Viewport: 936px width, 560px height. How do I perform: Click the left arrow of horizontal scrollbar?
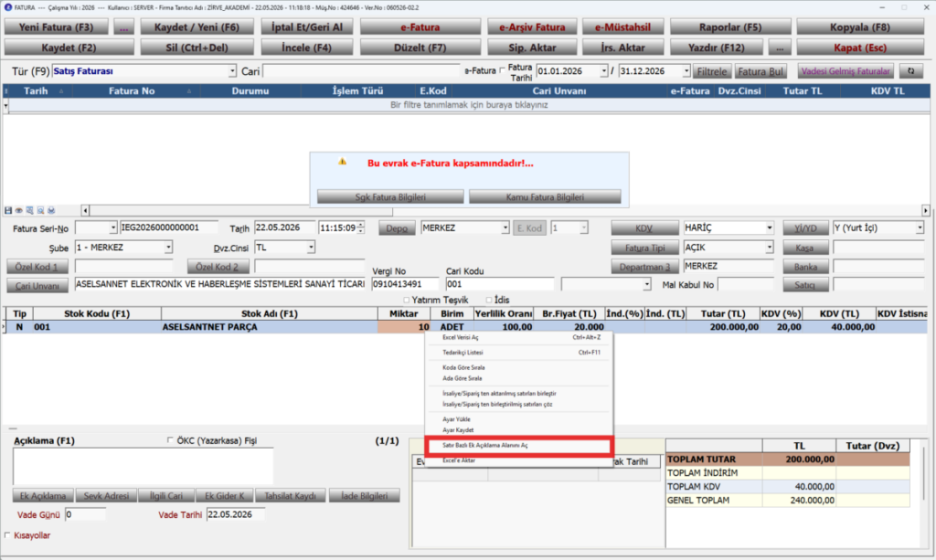(85, 210)
